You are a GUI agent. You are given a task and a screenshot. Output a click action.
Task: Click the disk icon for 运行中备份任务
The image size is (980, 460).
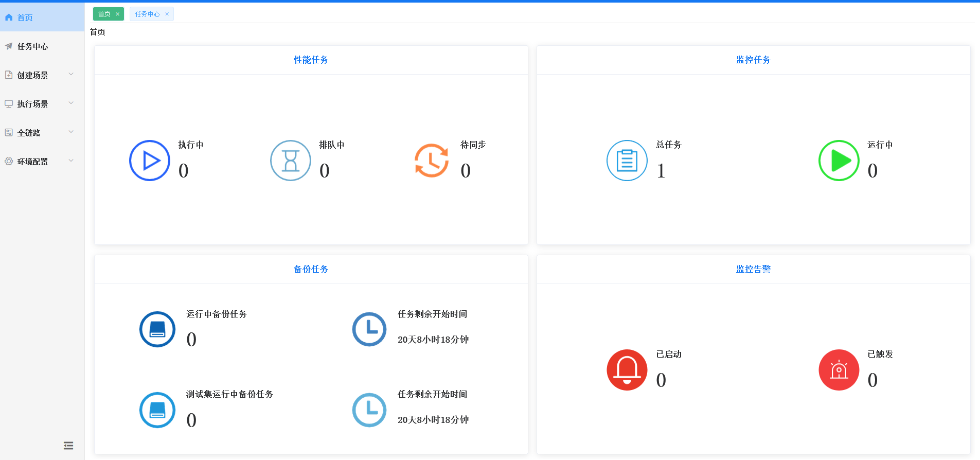coord(157,329)
